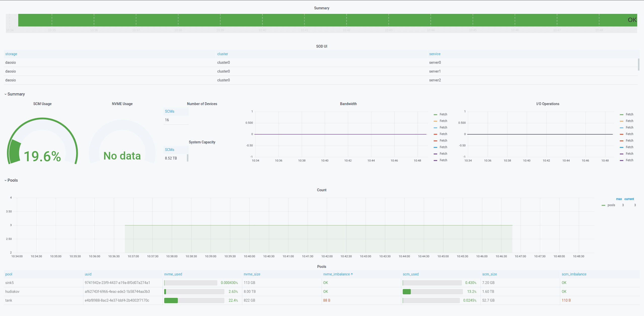
Task: Open the I/O Operations panel title menu
Action: [548, 104]
